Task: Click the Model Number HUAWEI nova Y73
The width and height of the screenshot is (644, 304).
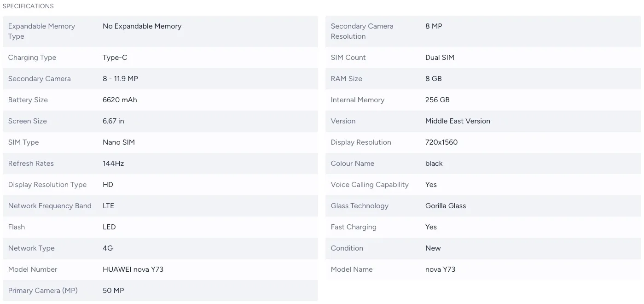Action: coord(133,269)
